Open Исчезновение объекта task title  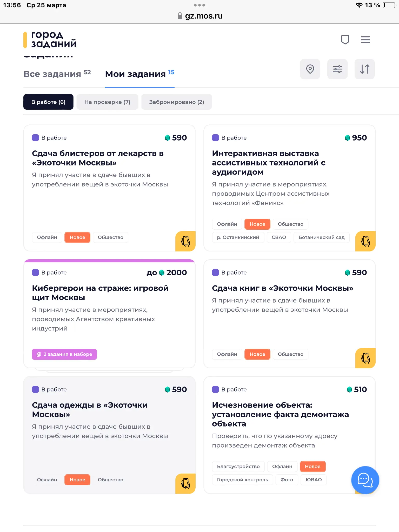tap(280, 414)
